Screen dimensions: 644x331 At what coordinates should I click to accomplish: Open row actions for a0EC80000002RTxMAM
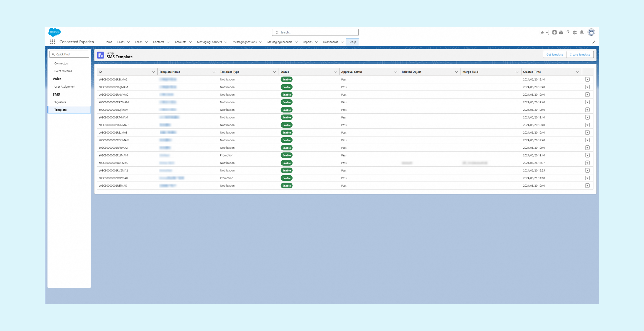587,117
